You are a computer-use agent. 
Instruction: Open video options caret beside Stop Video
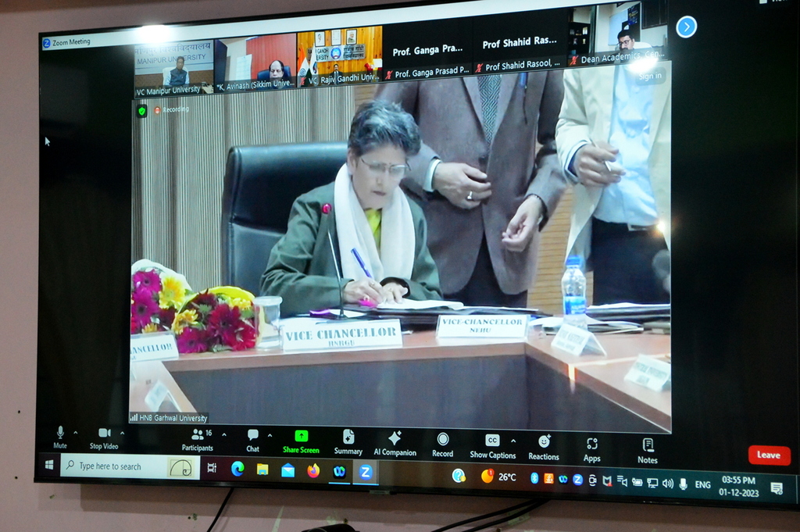coord(122,434)
